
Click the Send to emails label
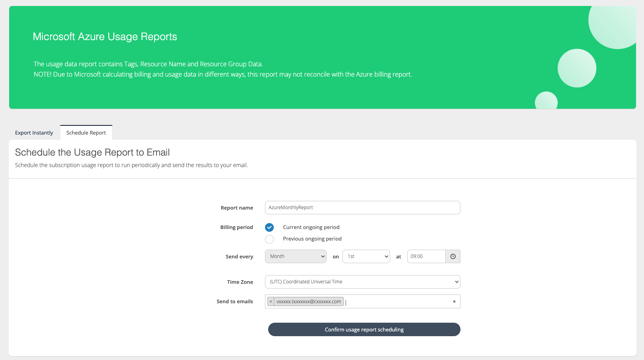tap(235, 302)
